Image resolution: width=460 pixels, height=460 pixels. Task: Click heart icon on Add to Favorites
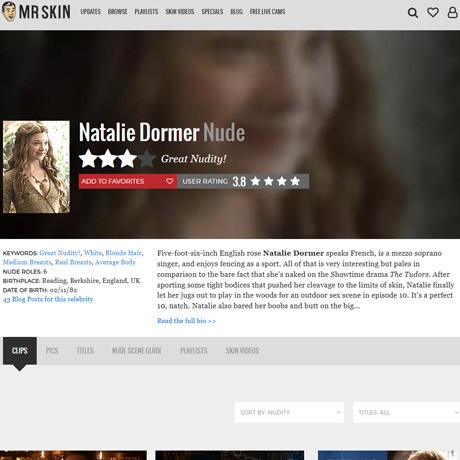169,181
